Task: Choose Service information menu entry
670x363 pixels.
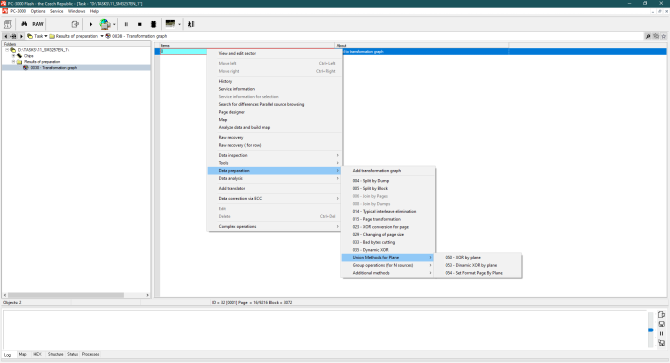Action: pyautogui.click(x=274, y=89)
